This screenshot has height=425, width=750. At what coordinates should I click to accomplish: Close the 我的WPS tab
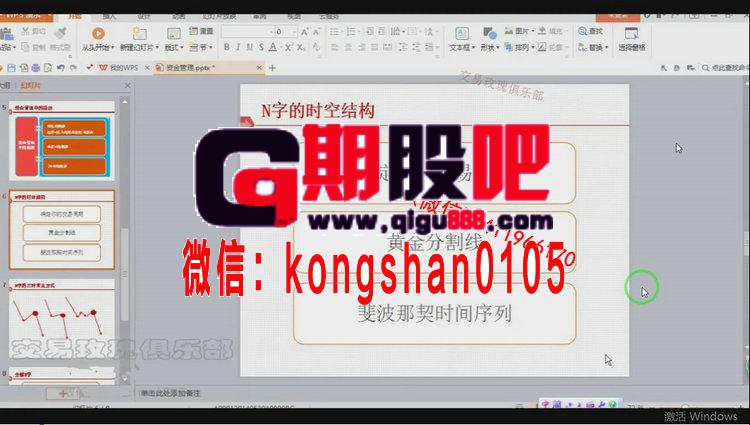click(147, 68)
